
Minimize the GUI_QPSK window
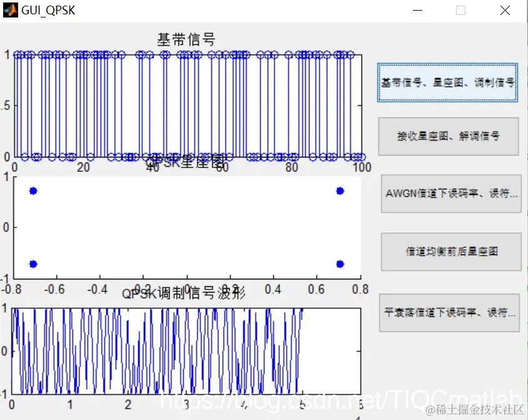point(418,10)
